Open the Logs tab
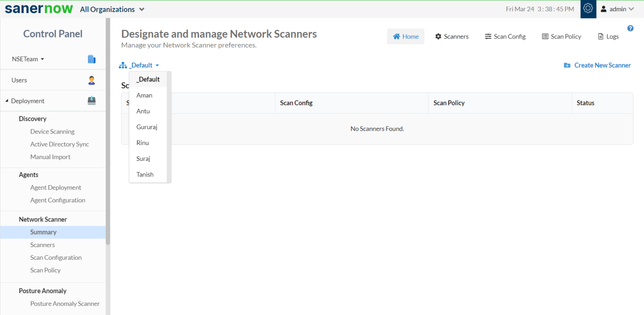 click(608, 36)
